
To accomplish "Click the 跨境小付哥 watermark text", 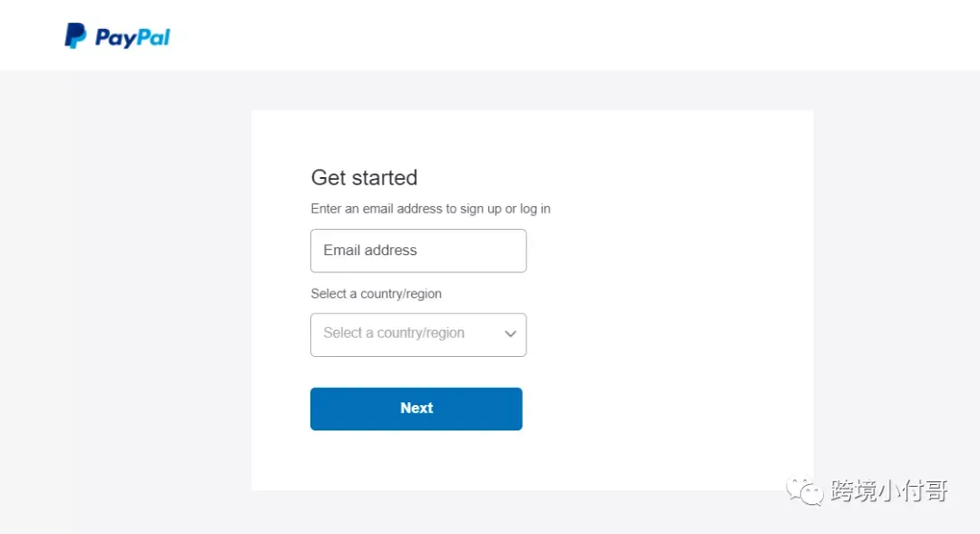I will click(888, 490).
